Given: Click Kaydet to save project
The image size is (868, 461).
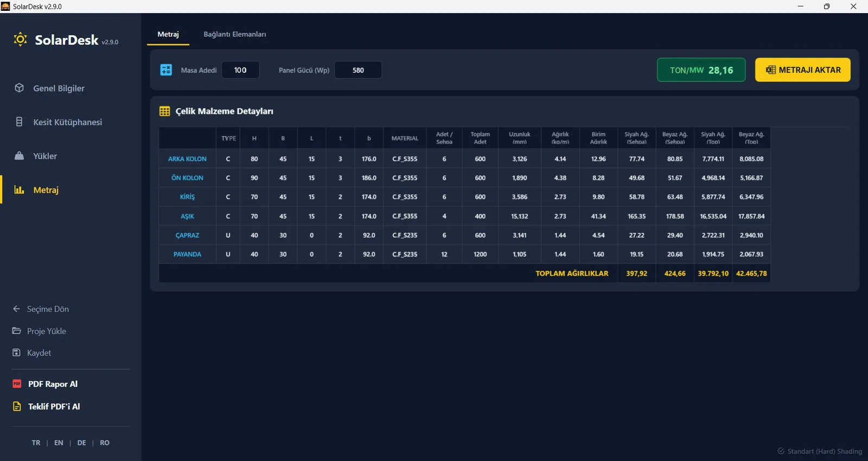Looking at the screenshot, I should coord(39,353).
